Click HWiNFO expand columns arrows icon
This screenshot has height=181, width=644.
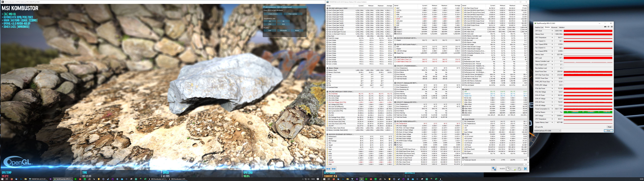[328, 169]
